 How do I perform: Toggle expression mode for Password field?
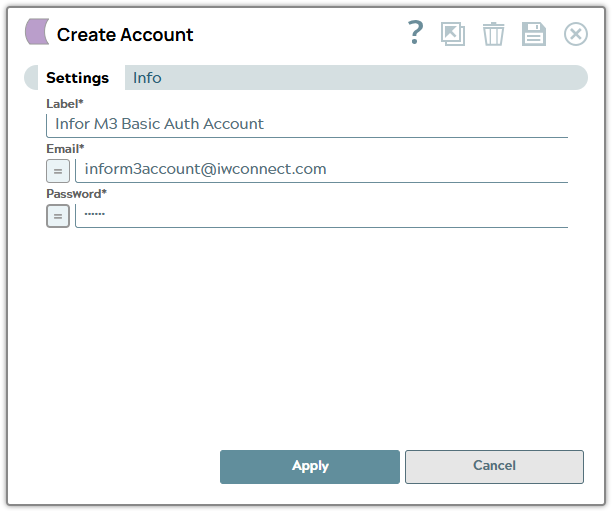(x=58, y=216)
